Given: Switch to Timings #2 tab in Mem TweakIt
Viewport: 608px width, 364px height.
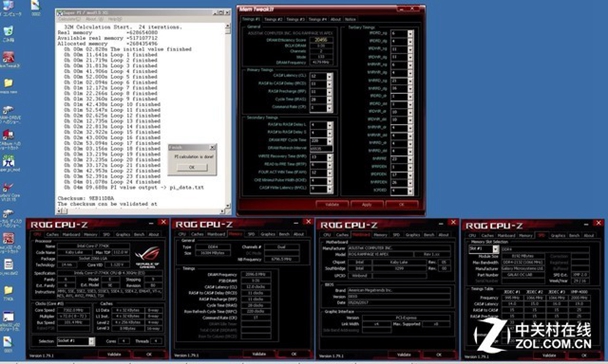Looking at the screenshot, I should pos(273,19).
